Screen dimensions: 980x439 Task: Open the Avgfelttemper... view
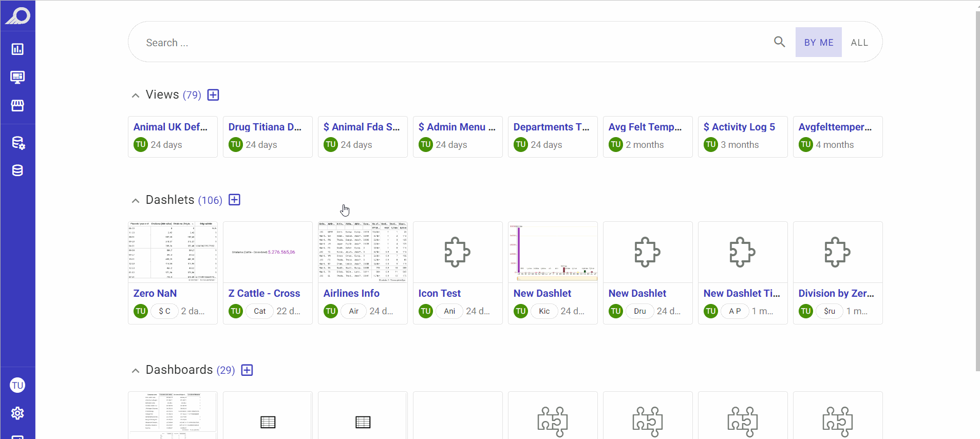[x=838, y=137]
